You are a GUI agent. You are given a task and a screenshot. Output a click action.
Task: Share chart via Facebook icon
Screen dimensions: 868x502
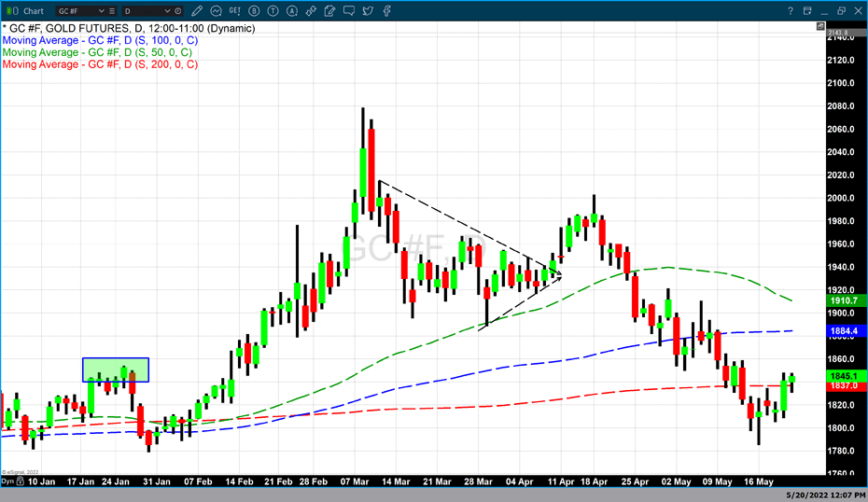pos(386,11)
